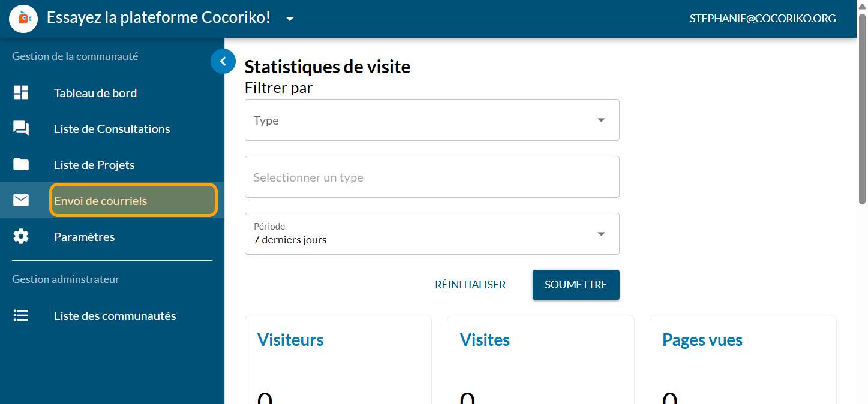The width and height of the screenshot is (868, 404).
Task: Open the Type filter dropdown
Action: click(432, 120)
